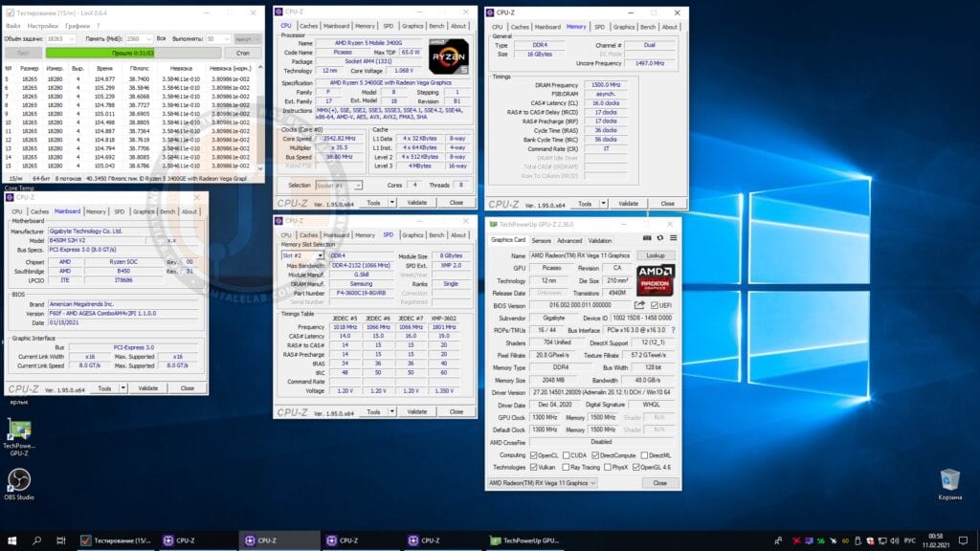Select the Корзина recycle bin desktop icon
This screenshot has width=980, height=551.
coord(949,484)
